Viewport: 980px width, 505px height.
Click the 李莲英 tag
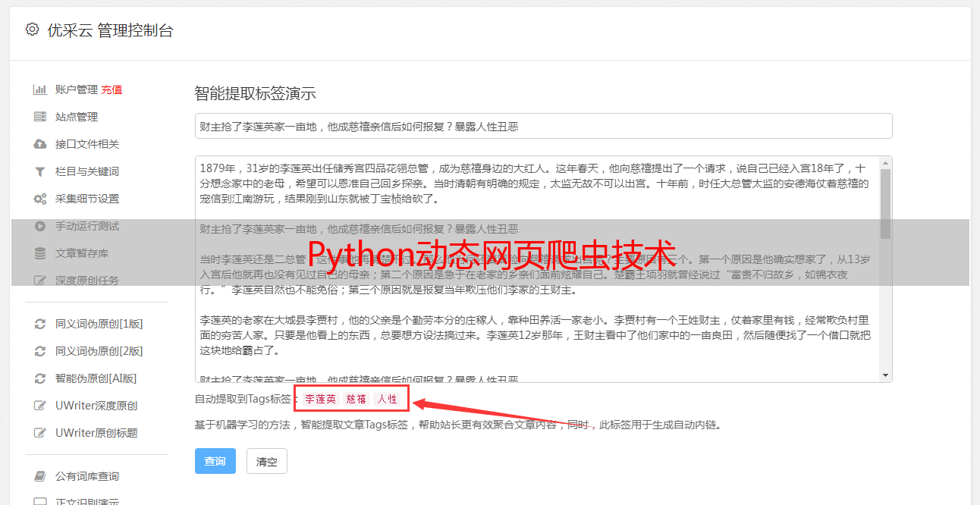(x=321, y=399)
